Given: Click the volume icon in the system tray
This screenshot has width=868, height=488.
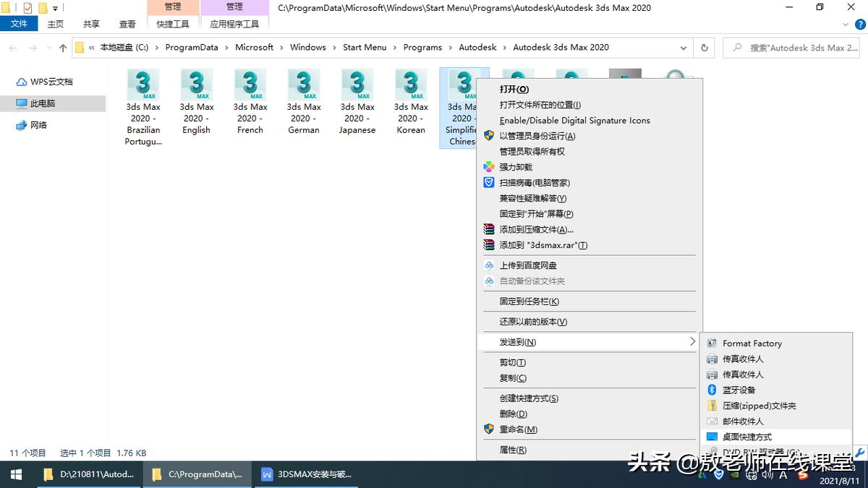Looking at the screenshot, I should coord(767,476).
